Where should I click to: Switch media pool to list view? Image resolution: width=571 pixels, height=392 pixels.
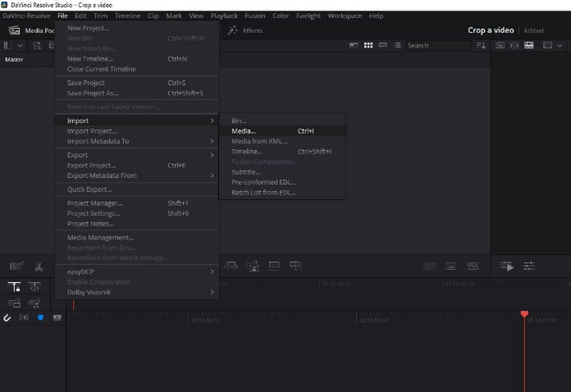(x=398, y=45)
